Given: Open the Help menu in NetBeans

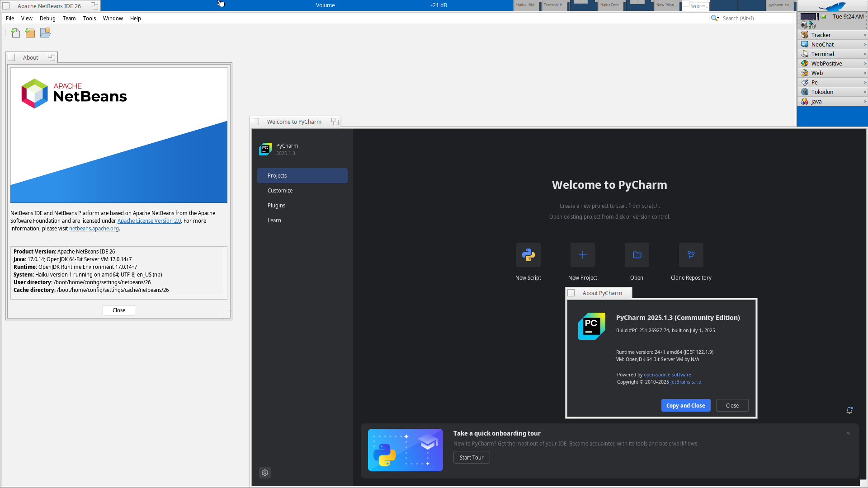Looking at the screenshot, I should [x=136, y=18].
